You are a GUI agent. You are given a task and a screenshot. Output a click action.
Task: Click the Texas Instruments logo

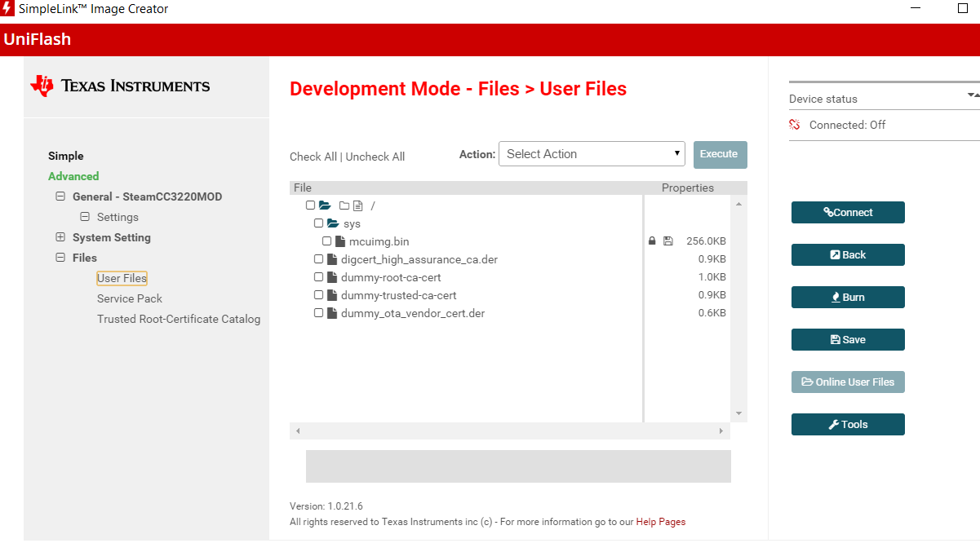point(120,86)
